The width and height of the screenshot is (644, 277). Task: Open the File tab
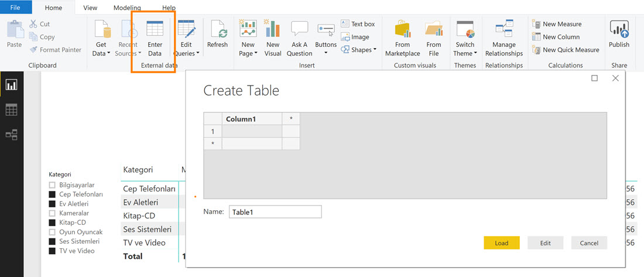click(16, 8)
